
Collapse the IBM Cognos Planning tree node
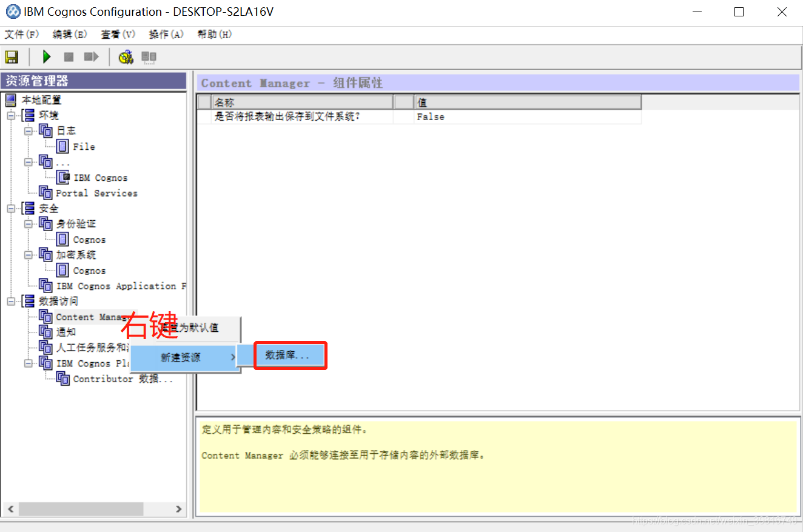pyautogui.click(x=28, y=363)
